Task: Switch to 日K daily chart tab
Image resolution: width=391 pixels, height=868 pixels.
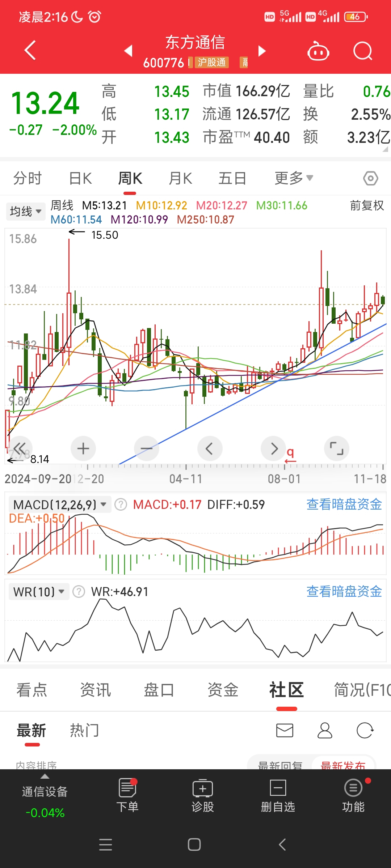Action: (x=80, y=178)
